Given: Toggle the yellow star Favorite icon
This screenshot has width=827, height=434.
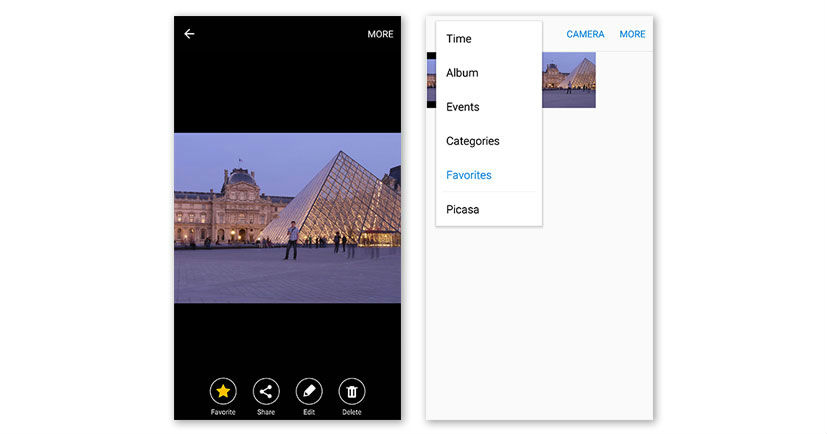Looking at the screenshot, I should pos(223,391).
